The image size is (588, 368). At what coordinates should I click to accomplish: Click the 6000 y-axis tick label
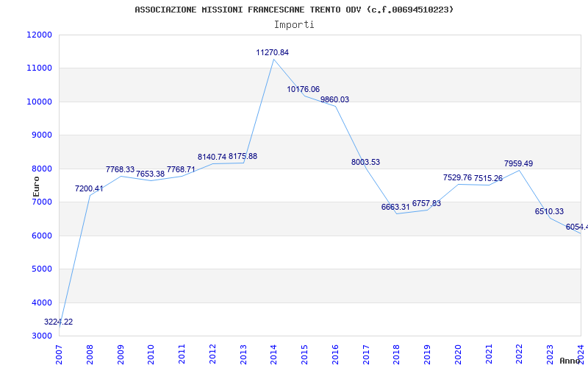pyautogui.click(x=41, y=236)
